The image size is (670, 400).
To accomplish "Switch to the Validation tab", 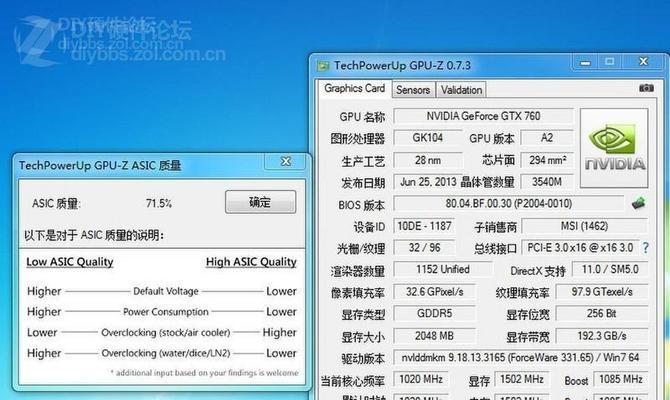I will (461, 90).
